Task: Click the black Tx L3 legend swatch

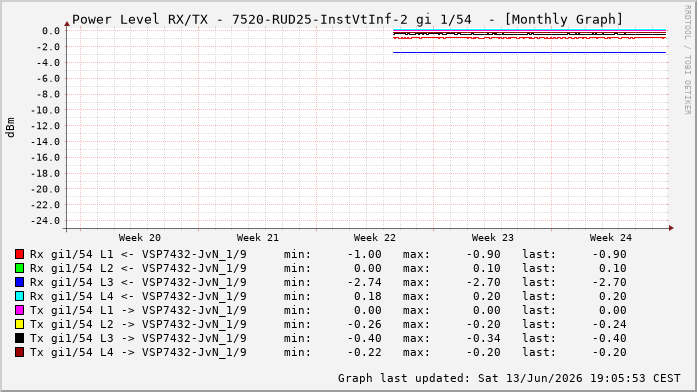Action: 19,338
